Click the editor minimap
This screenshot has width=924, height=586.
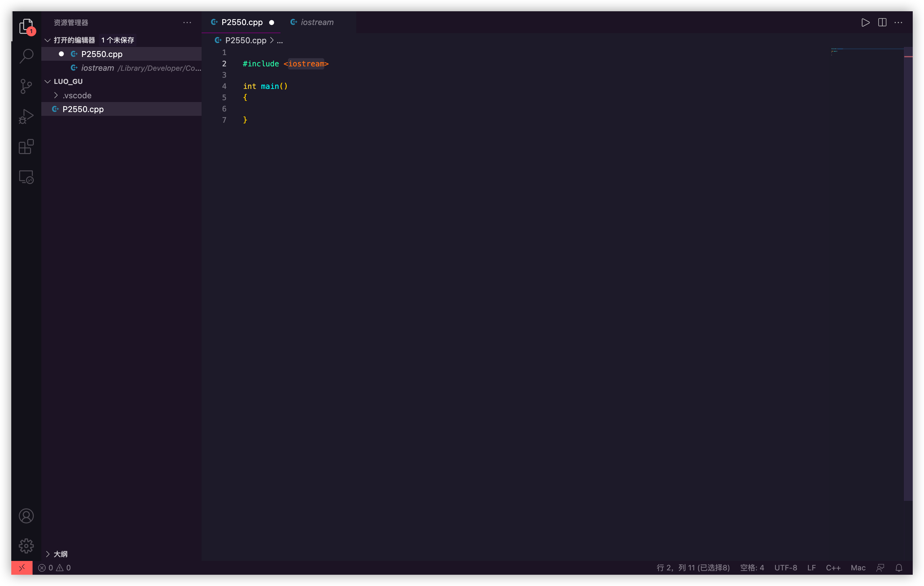[x=867, y=52]
